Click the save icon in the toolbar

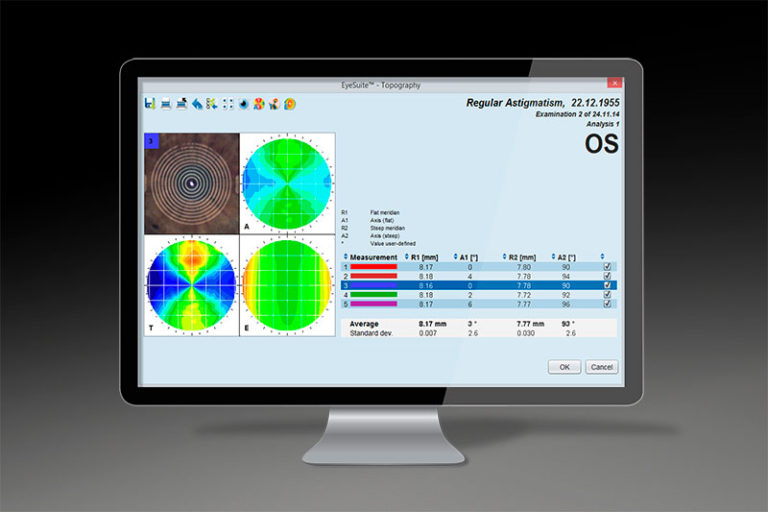150,103
